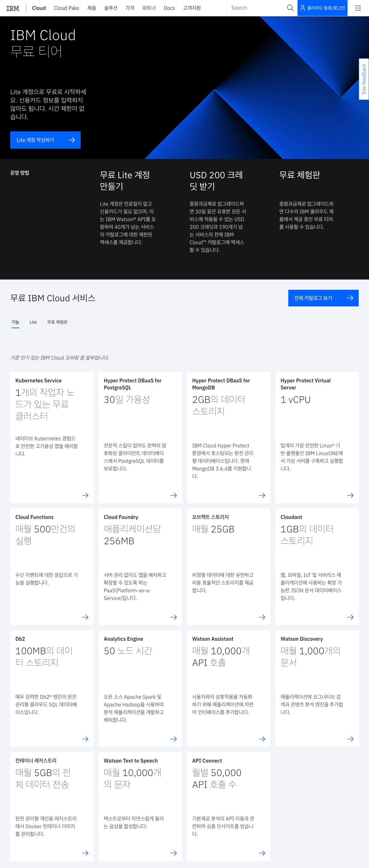This screenshot has height=868, width=369.
Task: Click the arrow on Kubernetes Service card
Action: [x=85, y=495]
